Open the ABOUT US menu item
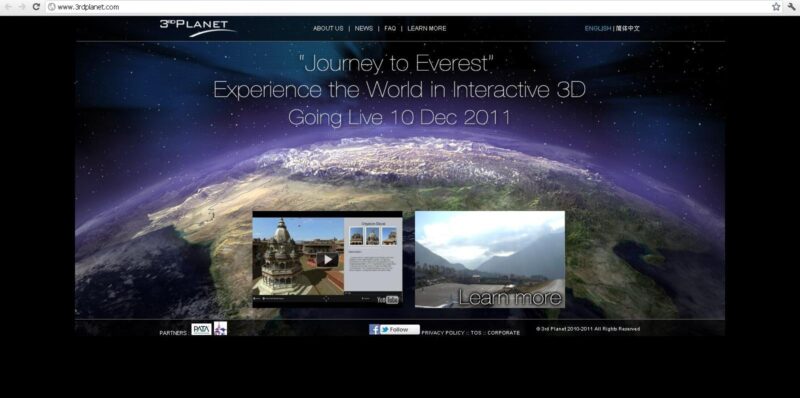 (x=328, y=29)
